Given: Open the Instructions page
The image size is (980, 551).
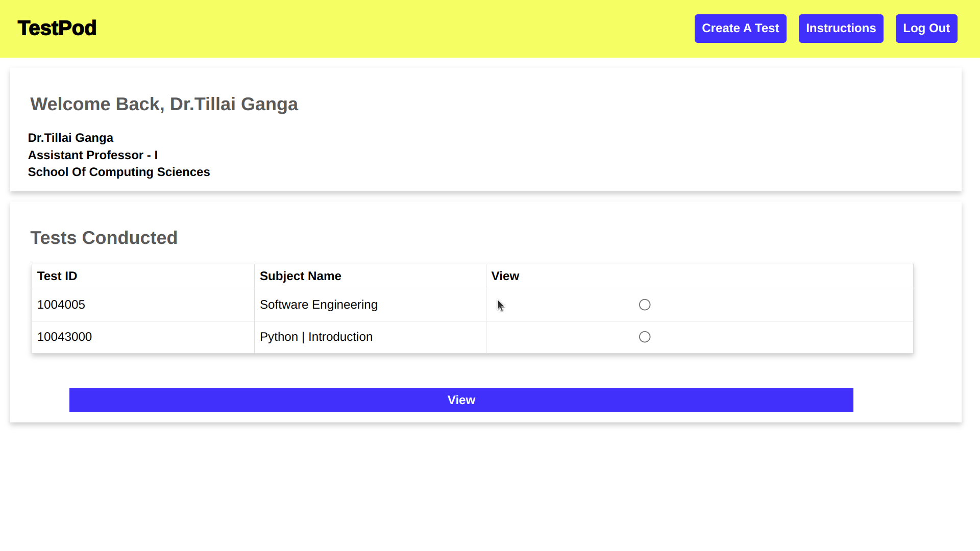Looking at the screenshot, I should pos(841,29).
